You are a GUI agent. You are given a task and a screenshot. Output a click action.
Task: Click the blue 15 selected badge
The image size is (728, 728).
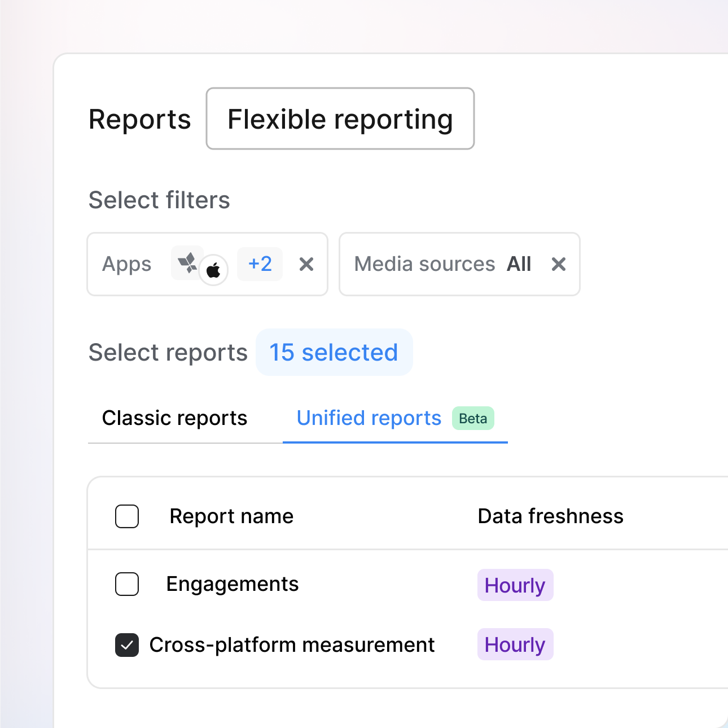334,352
